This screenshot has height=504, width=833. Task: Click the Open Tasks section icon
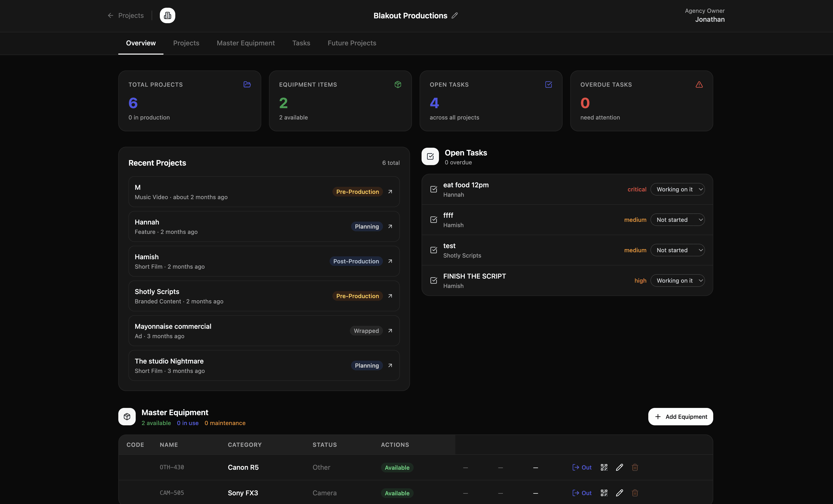pos(430,156)
